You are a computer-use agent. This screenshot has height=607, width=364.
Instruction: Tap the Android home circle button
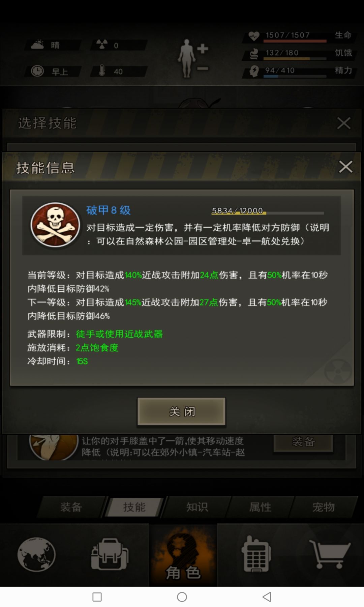182,597
